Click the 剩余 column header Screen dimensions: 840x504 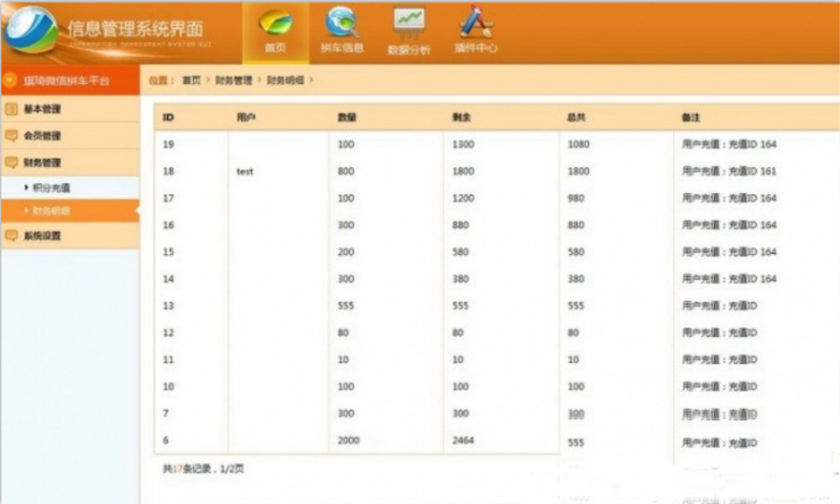coord(461,118)
